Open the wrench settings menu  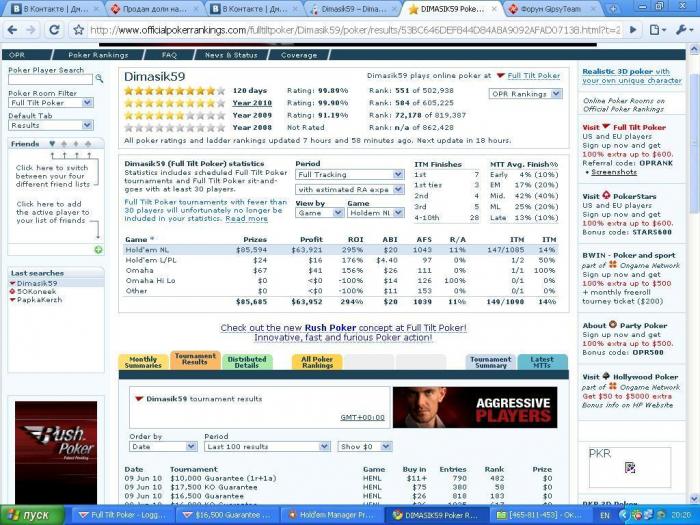coord(683,30)
